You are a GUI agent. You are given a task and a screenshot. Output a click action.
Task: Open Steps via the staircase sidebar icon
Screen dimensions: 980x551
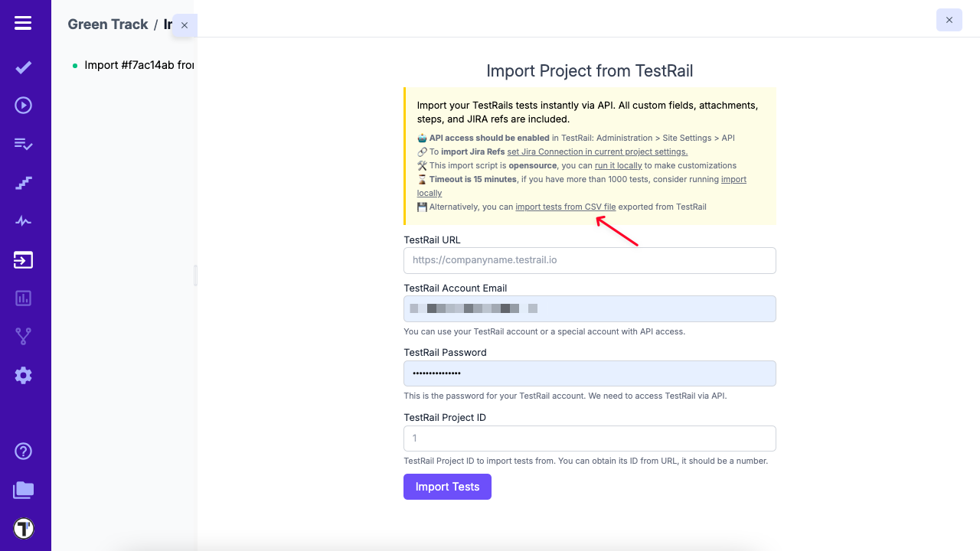click(x=23, y=183)
